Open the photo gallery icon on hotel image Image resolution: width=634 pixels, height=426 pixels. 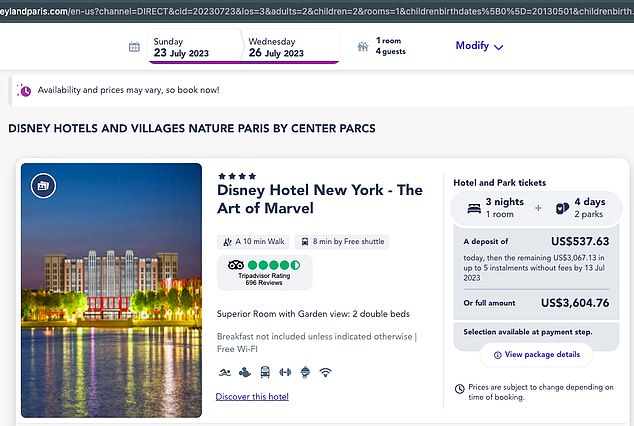pos(43,186)
